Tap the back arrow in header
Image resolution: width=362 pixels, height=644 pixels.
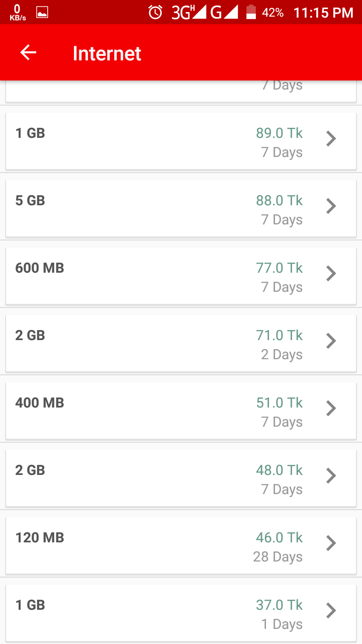click(x=28, y=53)
